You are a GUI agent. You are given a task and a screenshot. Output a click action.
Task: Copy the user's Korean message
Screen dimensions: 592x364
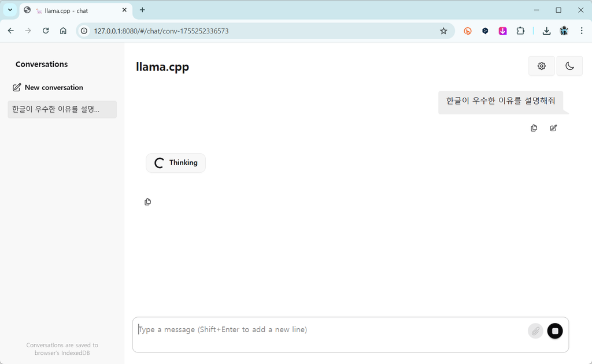(x=534, y=128)
